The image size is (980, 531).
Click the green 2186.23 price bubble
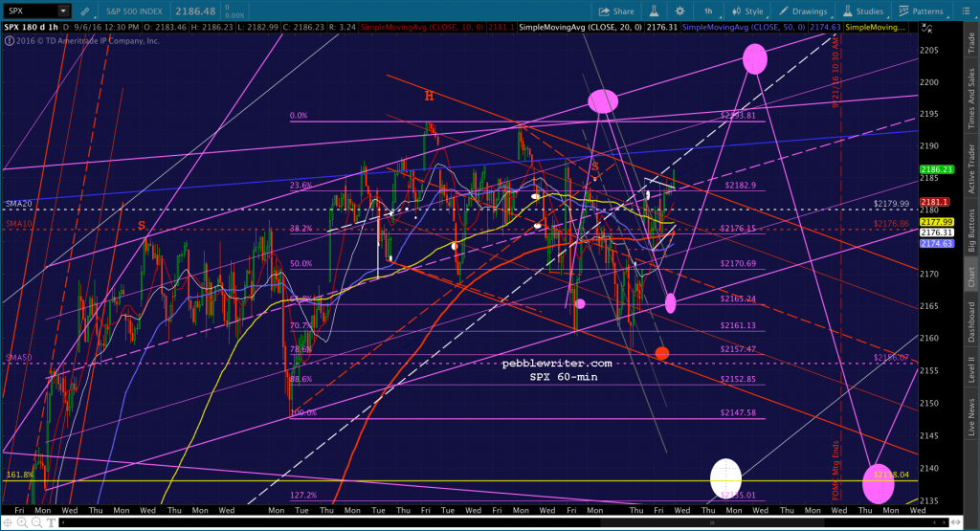click(936, 169)
